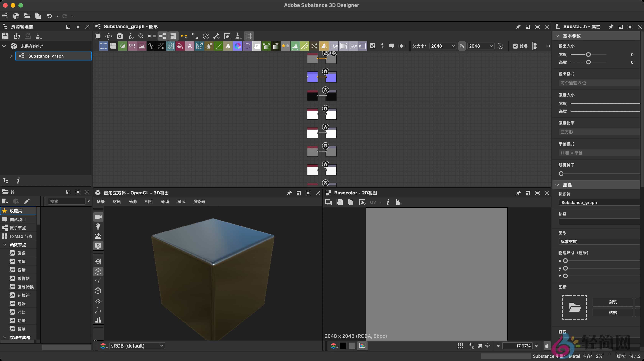Screen dimensions: 644x361
Task: Open the histogram in the Basecolor 2D view
Action: tap(398, 202)
